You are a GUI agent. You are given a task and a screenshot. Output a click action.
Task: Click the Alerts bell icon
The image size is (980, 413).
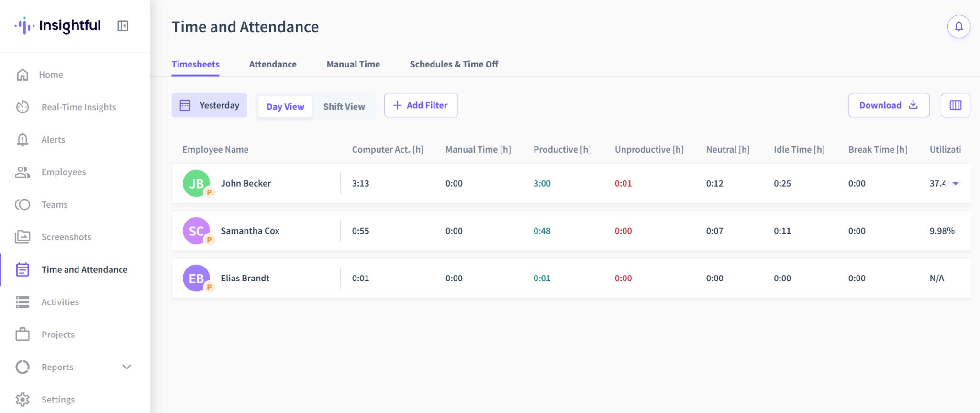pyautogui.click(x=22, y=140)
